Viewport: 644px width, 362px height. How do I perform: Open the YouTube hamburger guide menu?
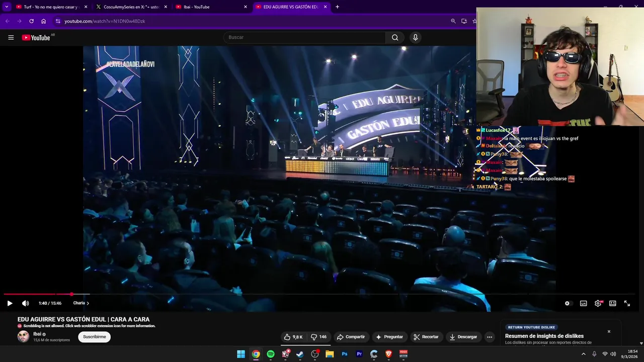coord(11,37)
